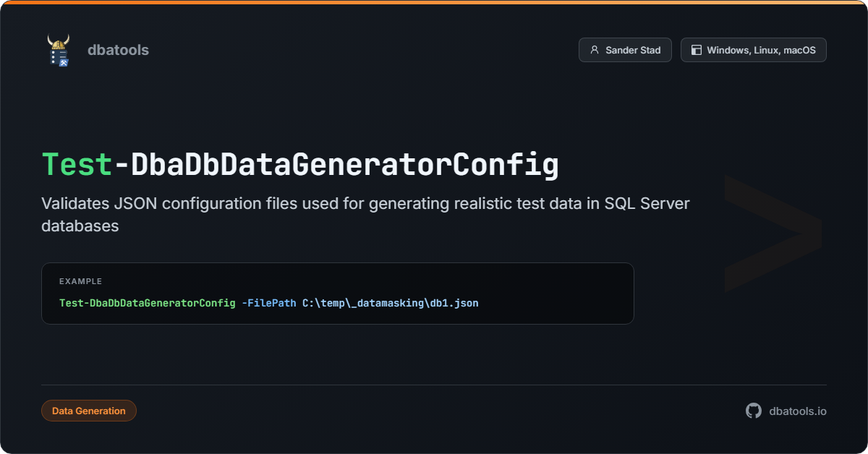The height and width of the screenshot is (454, 868).
Task: Click the Validates JSON configuration description text
Action: click(x=366, y=214)
